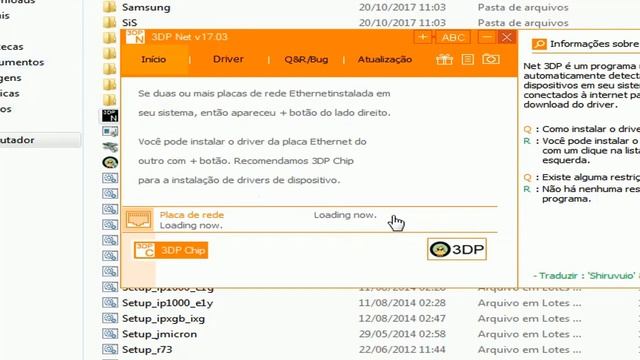Screen dimensions: 640x360
Task: Select the Placa de rede entry
Action: 309,220
